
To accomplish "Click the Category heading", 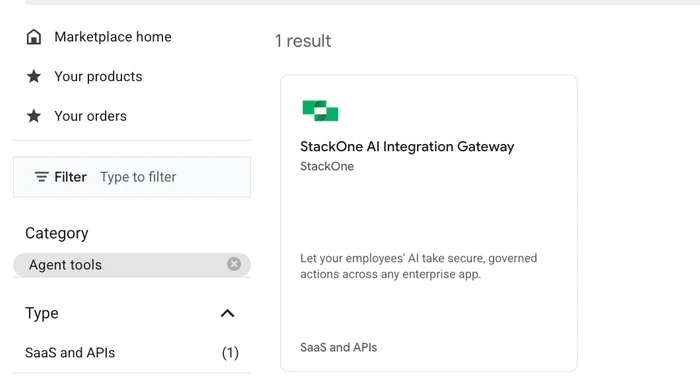I will coord(57,233).
